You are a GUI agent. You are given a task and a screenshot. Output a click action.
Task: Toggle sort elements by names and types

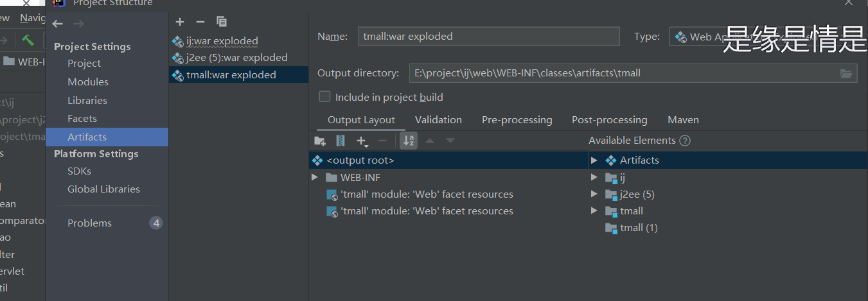(x=408, y=141)
